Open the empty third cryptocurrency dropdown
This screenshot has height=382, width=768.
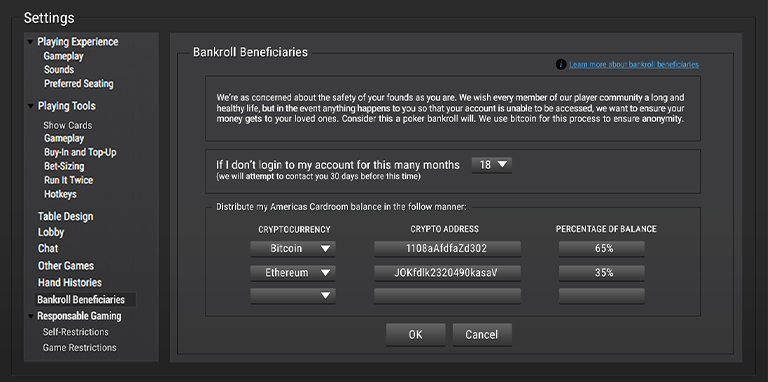click(x=293, y=296)
